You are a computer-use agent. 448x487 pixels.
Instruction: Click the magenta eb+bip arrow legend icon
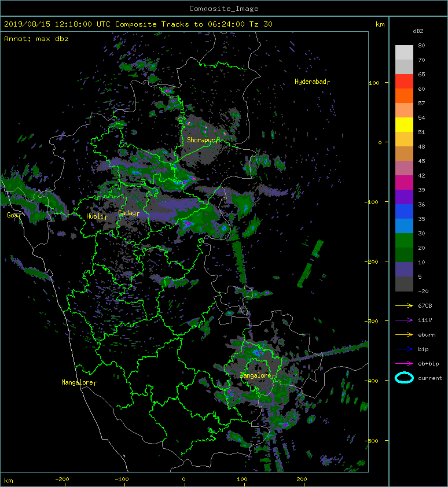[404, 364]
